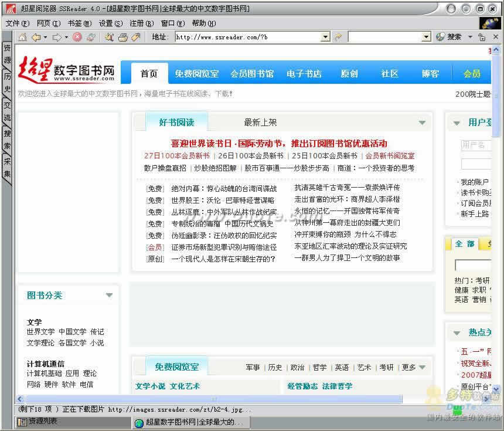The height and width of the screenshot is (431, 504).
Task: Click the tag-shaped icon beside the printer
Action: pyautogui.click(x=136, y=38)
